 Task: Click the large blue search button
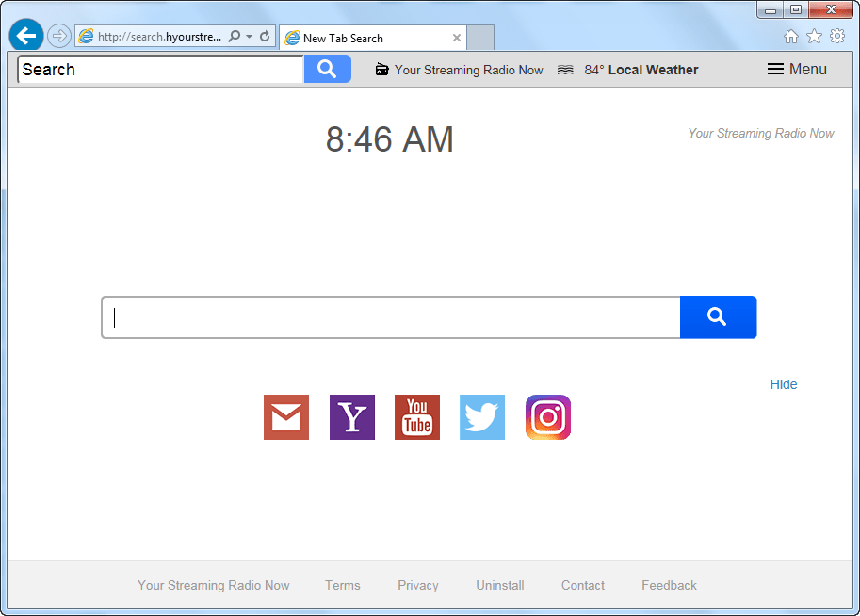click(718, 317)
